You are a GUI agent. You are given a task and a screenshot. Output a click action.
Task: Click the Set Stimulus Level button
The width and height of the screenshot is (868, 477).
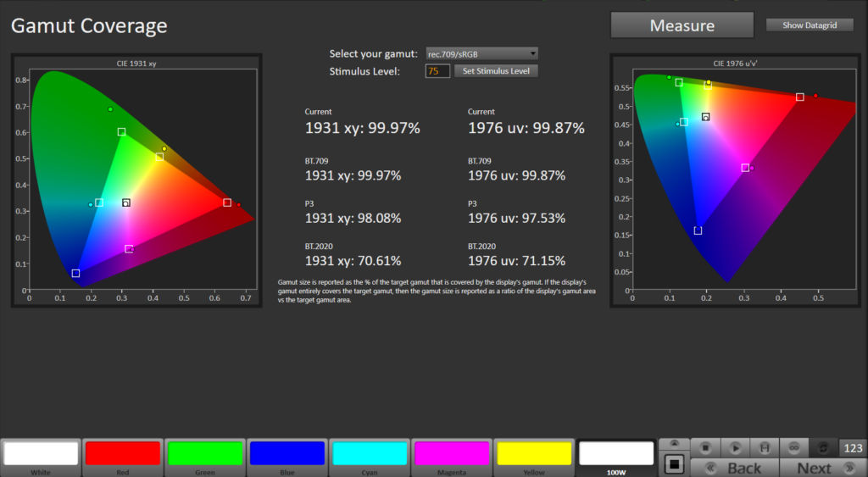[x=496, y=71]
